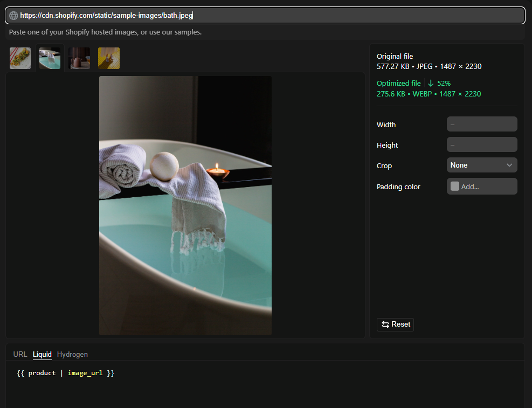
Task: Click the Height input field
Action: pyautogui.click(x=481, y=144)
